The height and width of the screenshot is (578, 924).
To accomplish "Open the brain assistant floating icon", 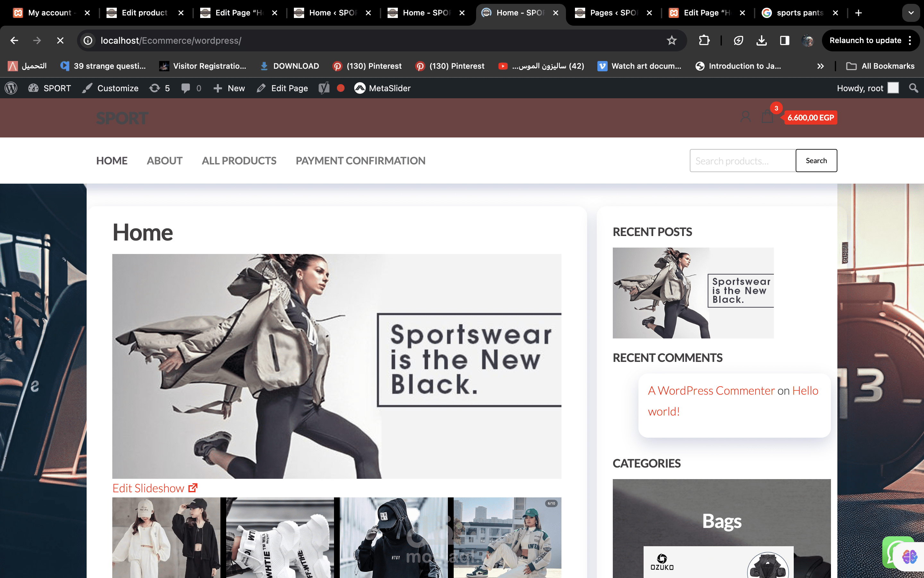I will 910,556.
